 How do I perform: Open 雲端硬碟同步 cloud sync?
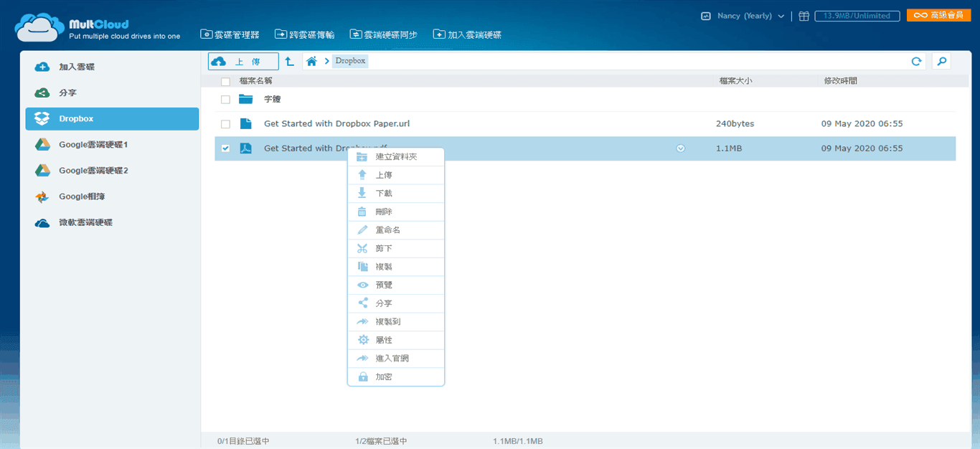(x=384, y=34)
